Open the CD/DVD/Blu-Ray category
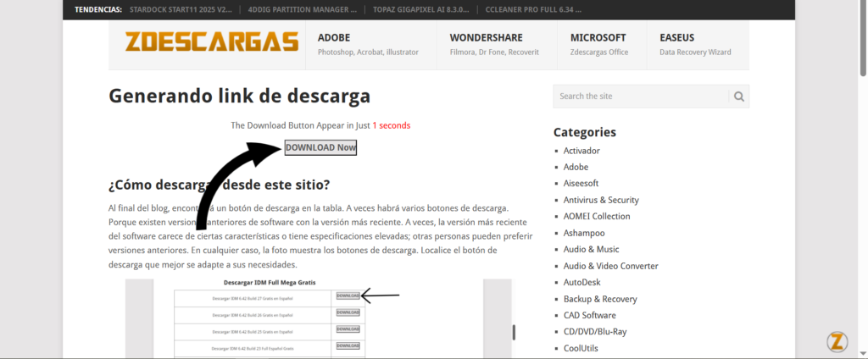This screenshot has width=868, height=359. (595, 332)
